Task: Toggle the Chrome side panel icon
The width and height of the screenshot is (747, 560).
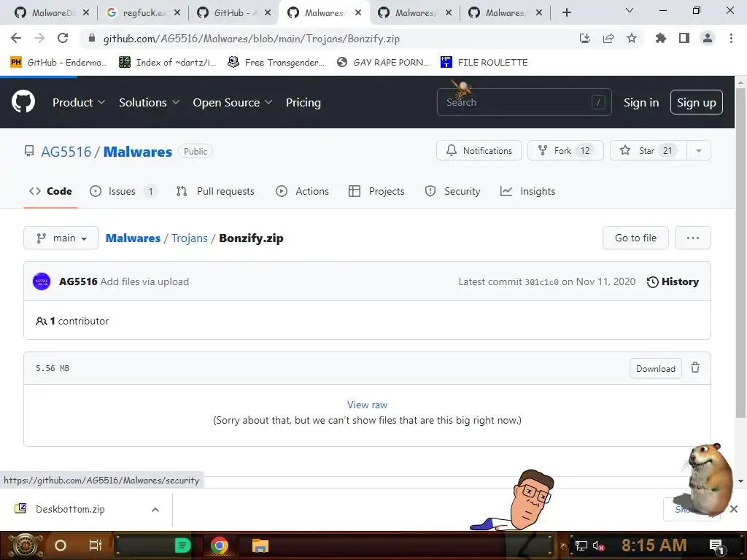Action: coord(684,38)
